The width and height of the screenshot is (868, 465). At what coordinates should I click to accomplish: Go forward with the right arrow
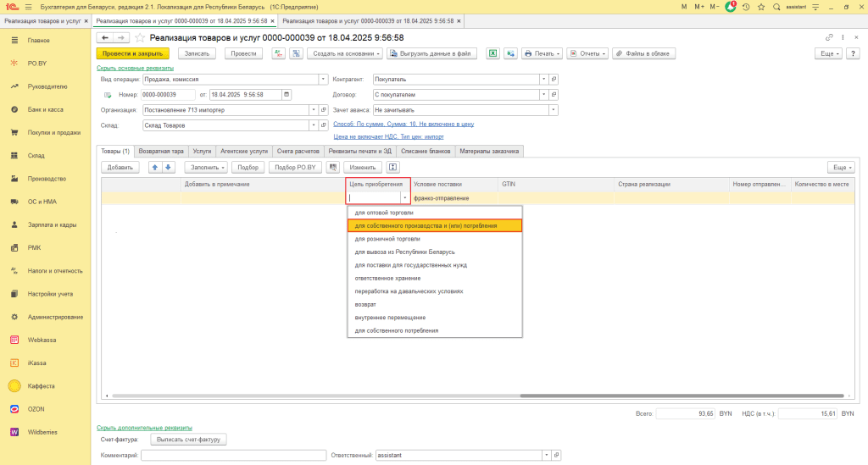click(121, 37)
